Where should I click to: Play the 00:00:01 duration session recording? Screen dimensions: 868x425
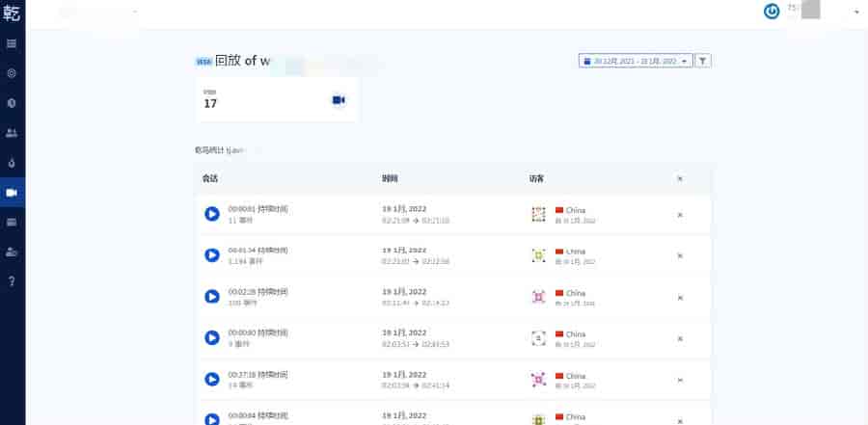point(212,214)
